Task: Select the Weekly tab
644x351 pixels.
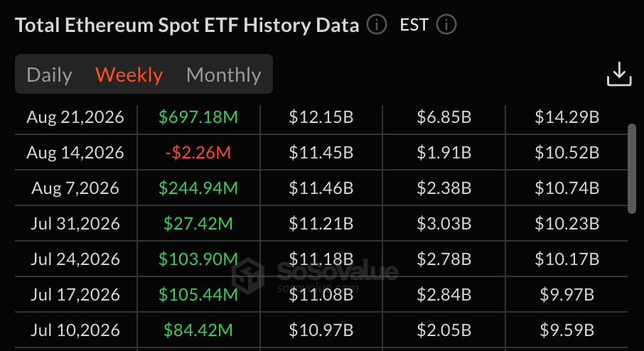Action: pos(129,75)
